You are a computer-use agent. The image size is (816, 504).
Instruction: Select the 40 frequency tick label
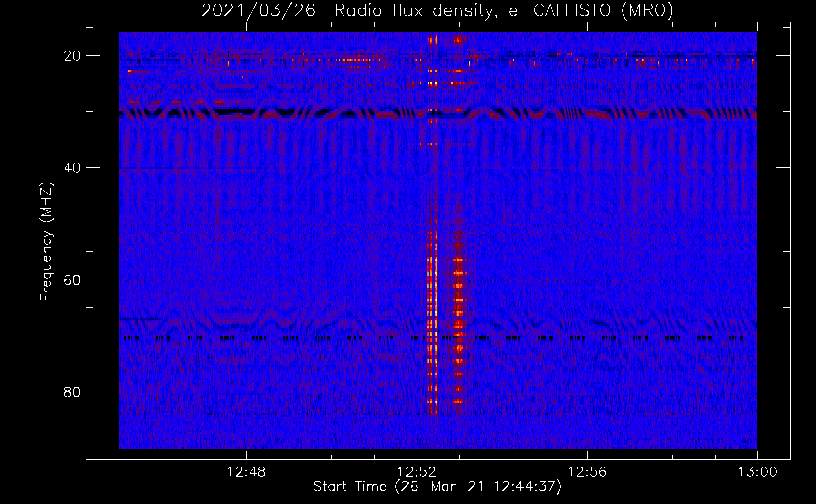click(x=72, y=168)
